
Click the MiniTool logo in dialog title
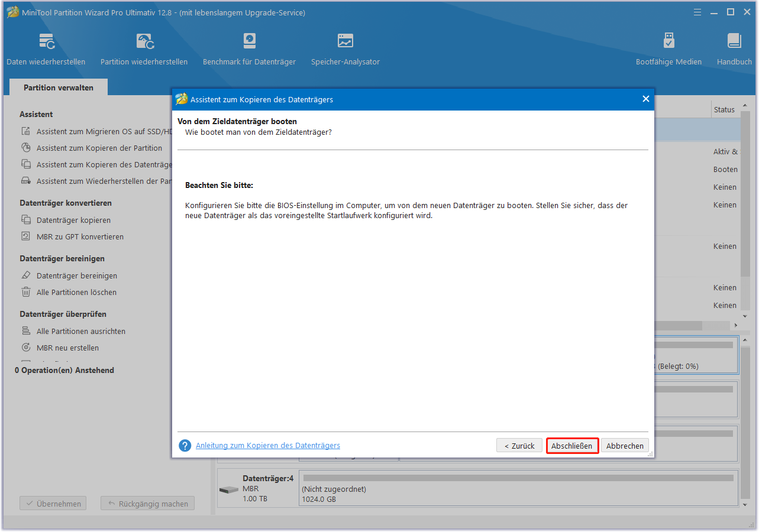[x=182, y=99]
